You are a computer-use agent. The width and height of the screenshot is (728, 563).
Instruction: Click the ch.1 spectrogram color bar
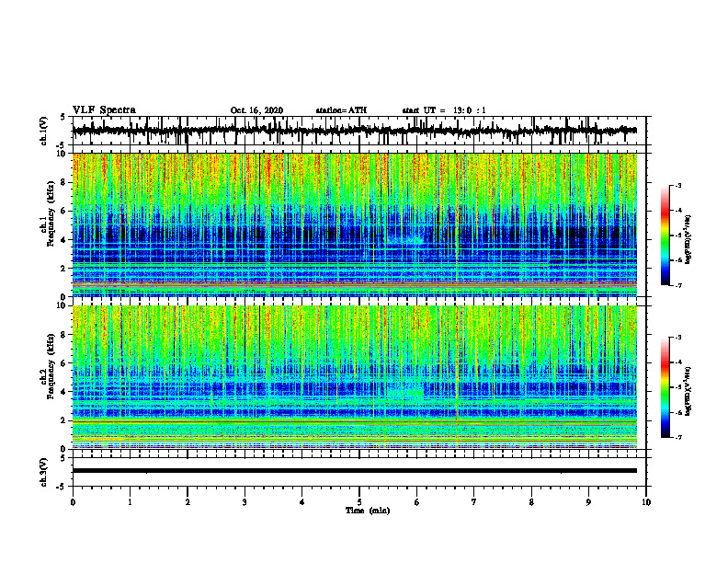(665, 236)
